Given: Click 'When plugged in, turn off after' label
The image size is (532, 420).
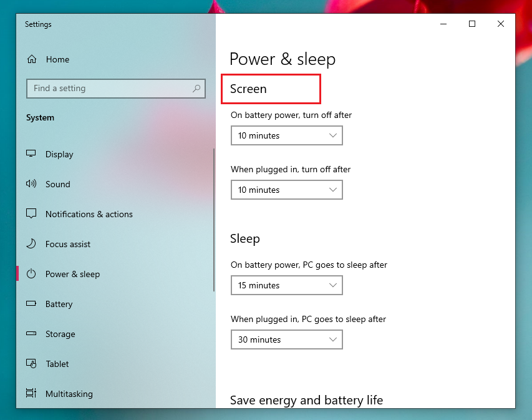Looking at the screenshot, I should click(x=291, y=169).
